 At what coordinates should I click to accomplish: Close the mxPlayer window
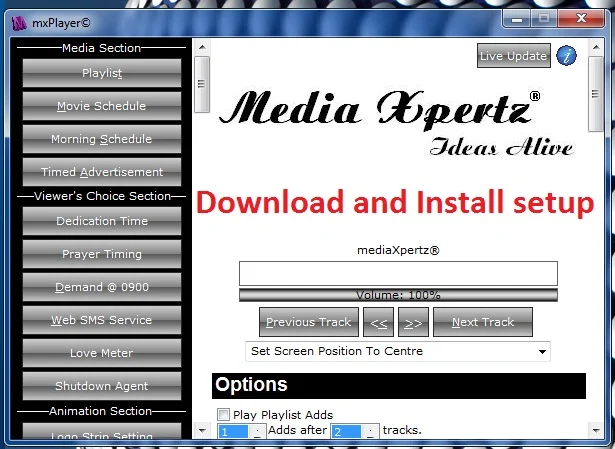coord(581,18)
